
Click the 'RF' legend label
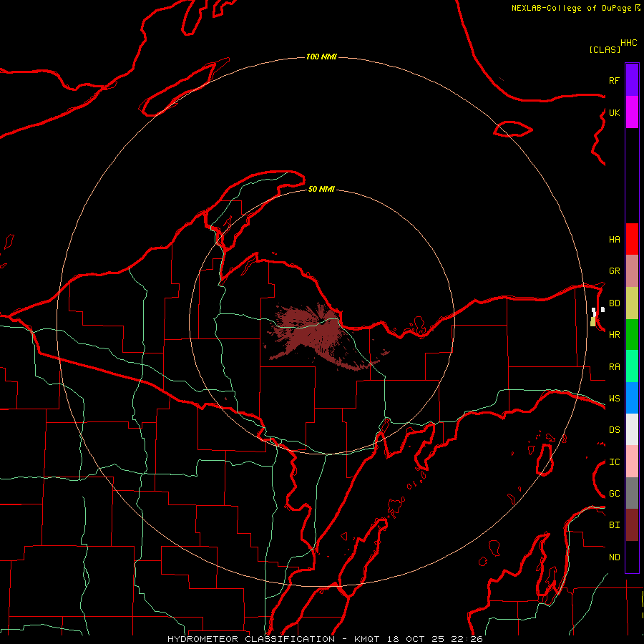pos(614,80)
